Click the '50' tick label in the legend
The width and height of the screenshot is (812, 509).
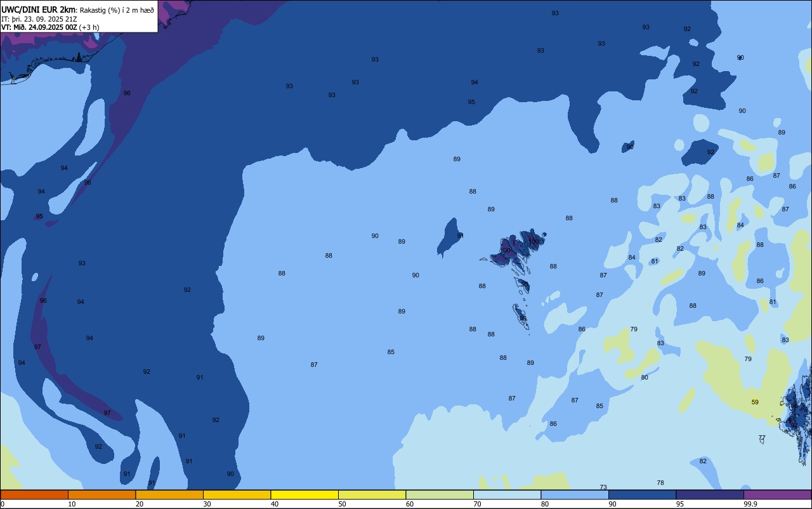tap(342, 504)
